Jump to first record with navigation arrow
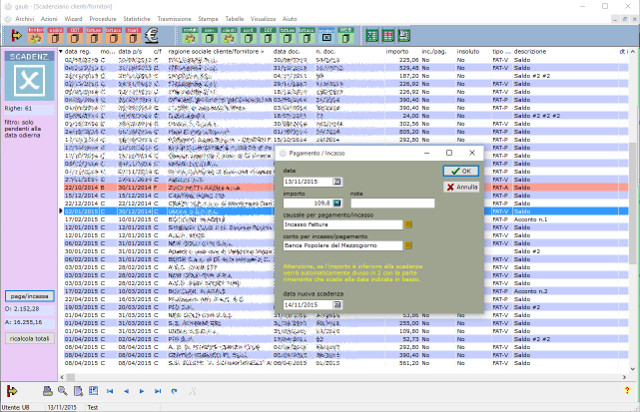Screen dimensions: 640x412 (x=110, y=390)
